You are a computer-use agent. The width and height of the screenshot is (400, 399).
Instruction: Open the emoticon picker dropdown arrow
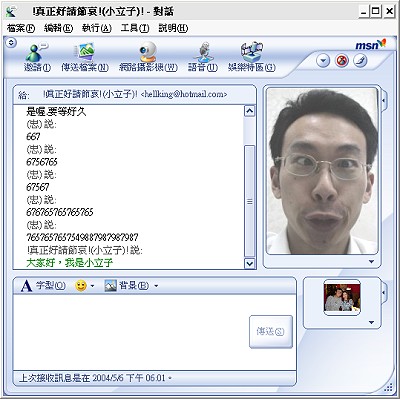pos(92,286)
